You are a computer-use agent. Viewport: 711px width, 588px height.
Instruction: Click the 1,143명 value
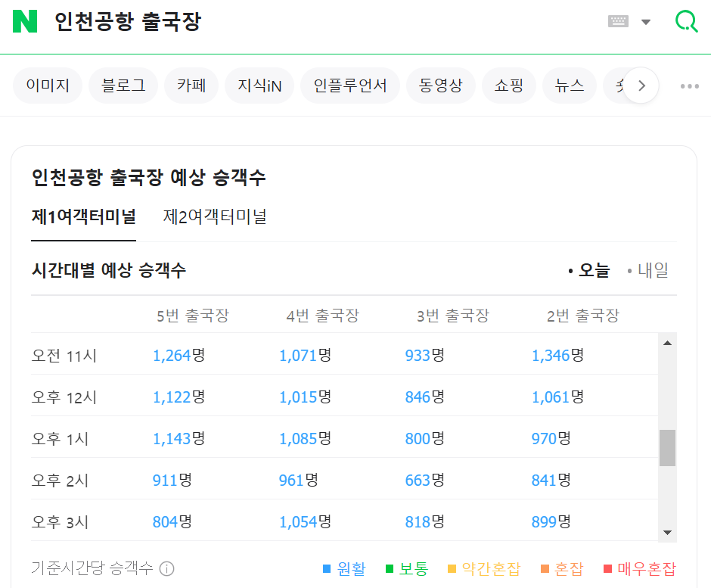(x=179, y=438)
